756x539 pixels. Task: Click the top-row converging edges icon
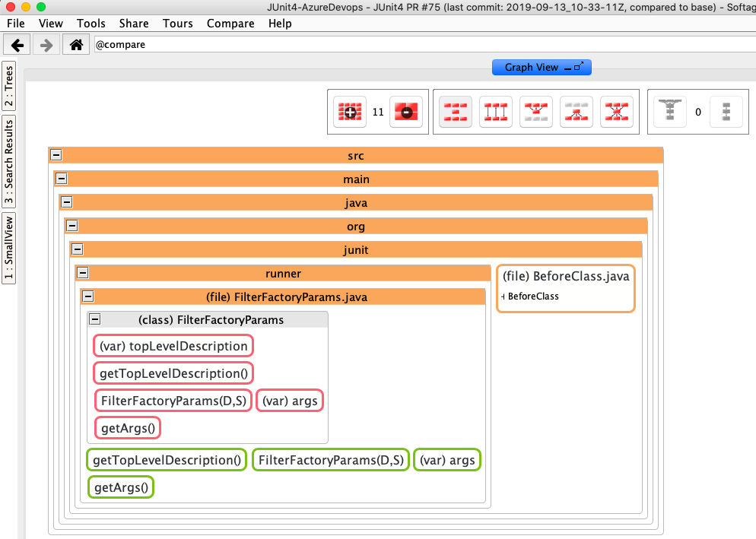pos(536,113)
